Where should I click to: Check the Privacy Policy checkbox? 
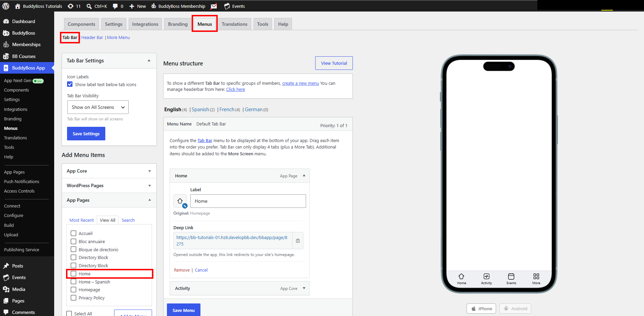tap(73, 298)
